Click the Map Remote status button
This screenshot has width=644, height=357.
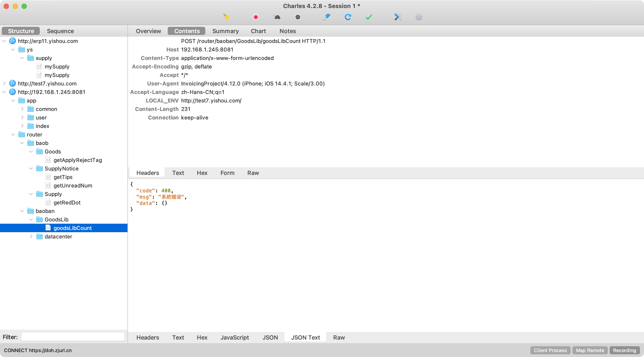[590, 350]
